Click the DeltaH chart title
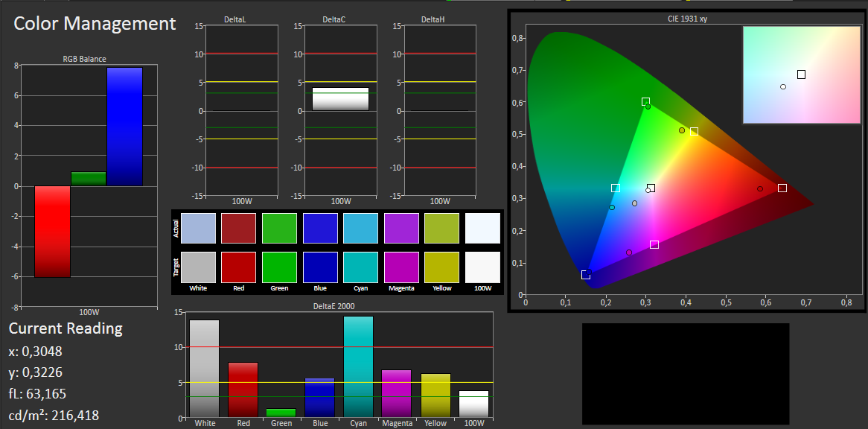Image resolution: width=868 pixels, height=429 pixels. pos(433,19)
